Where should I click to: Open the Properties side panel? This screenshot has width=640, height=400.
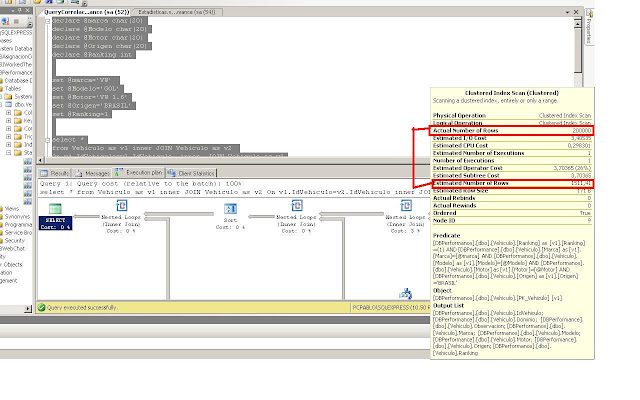point(589,27)
